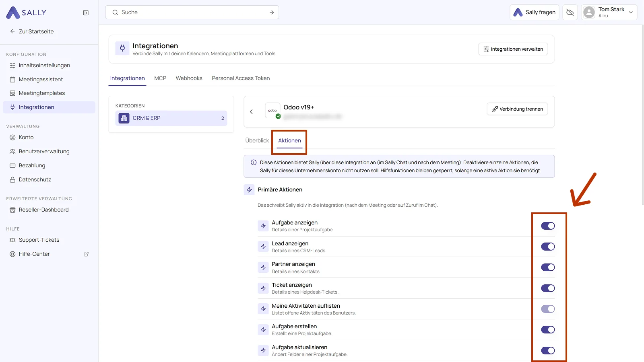Screen dimensions: 644x362
Task: Click the lightning icon for Lead anzeigen
Action: coord(263,247)
